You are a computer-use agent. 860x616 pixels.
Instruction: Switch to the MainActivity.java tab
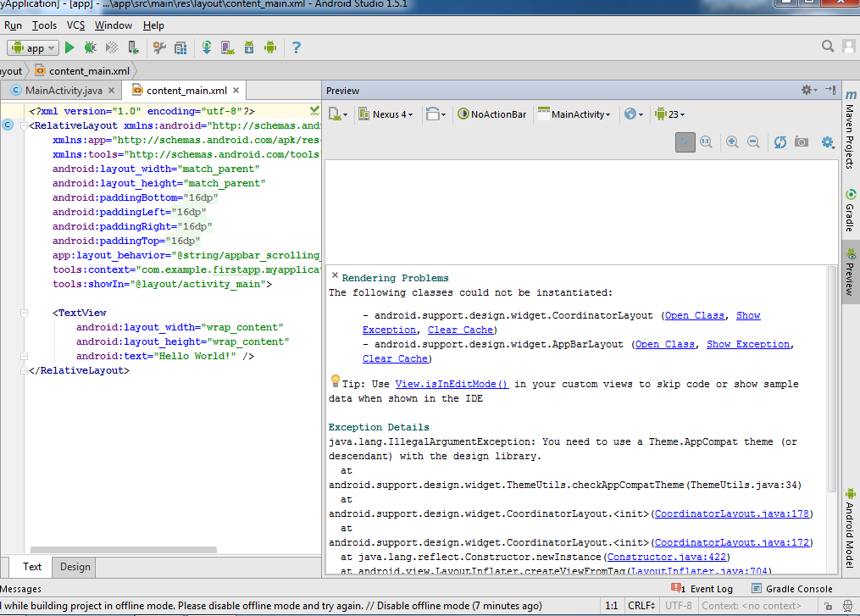point(62,91)
